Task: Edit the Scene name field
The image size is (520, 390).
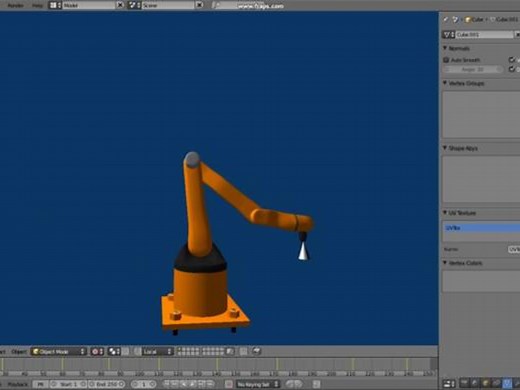Action: coord(168,5)
